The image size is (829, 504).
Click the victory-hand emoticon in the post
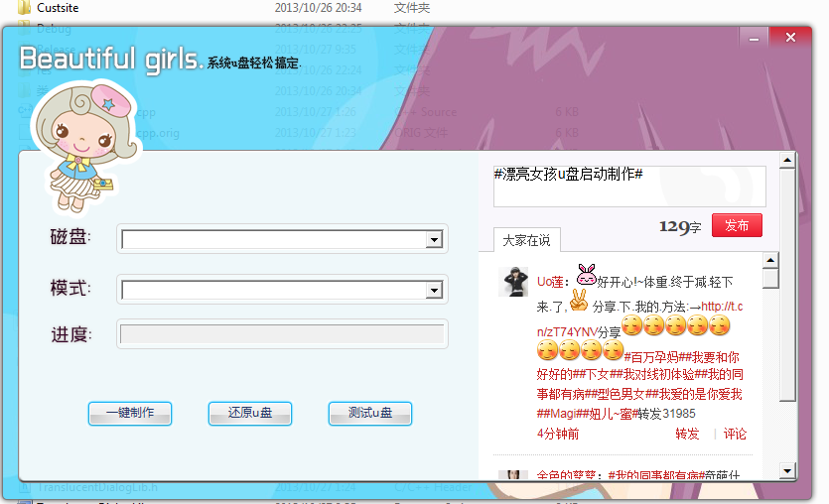click(x=580, y=300)
